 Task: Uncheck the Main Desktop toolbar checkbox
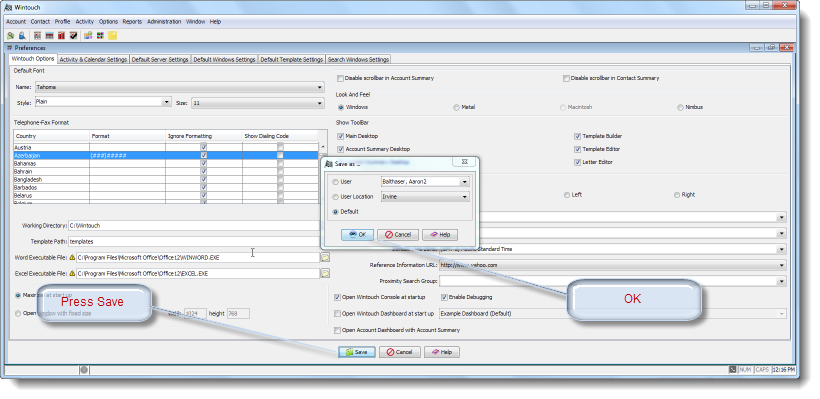[340, 136]
